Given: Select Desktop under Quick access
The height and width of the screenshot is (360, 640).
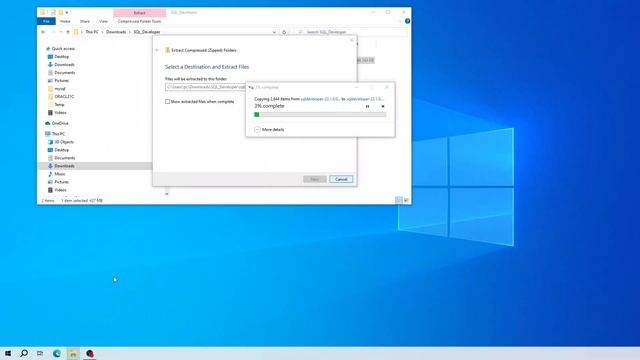Looking at the screenshot, I should [x=61, y=57].
